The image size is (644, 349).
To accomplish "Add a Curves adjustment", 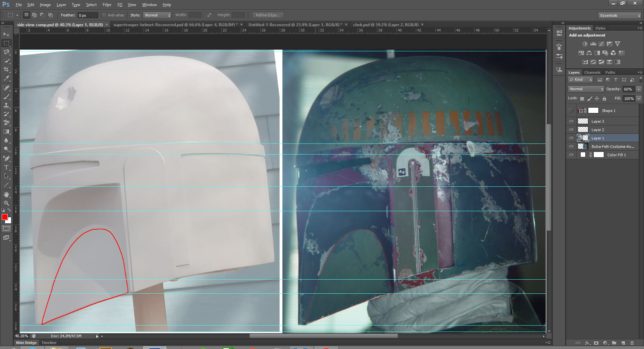I will (601, 44).
